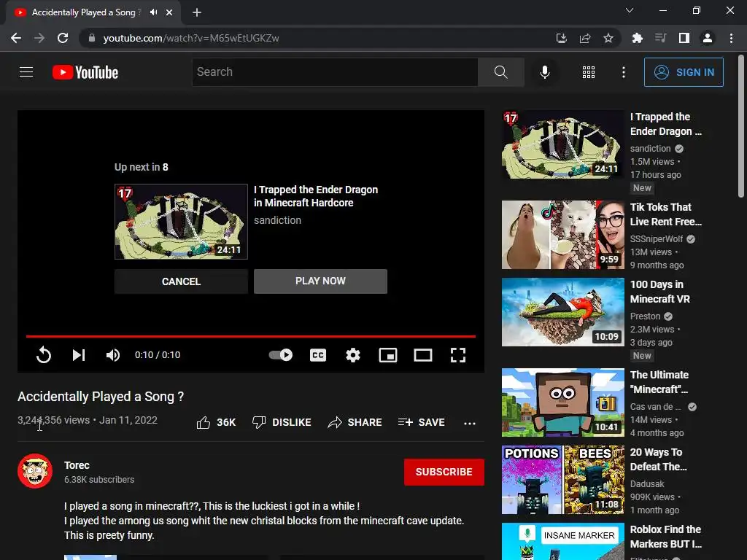Cancel the up next autoplay
This screenshot has width=747, height=560.
click(181, 281)
